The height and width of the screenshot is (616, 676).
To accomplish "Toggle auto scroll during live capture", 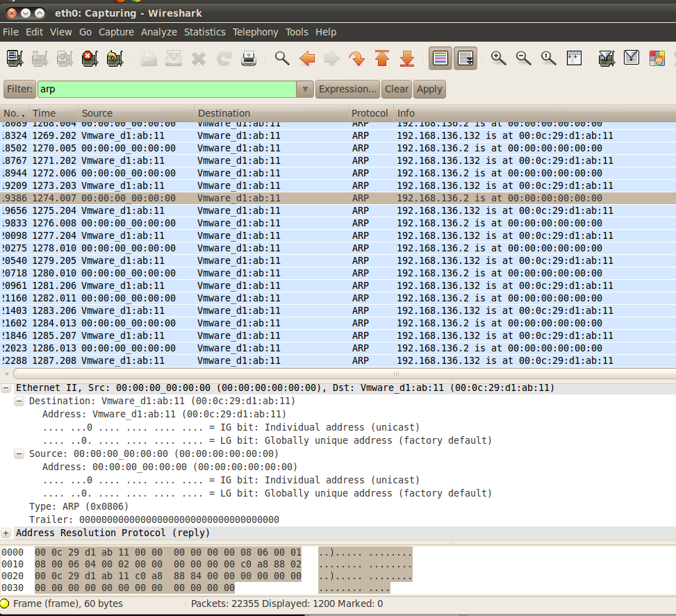I will [465, 58].
